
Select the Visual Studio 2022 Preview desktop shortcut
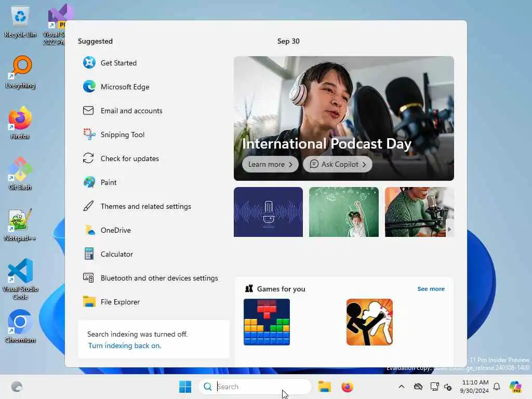54,24
